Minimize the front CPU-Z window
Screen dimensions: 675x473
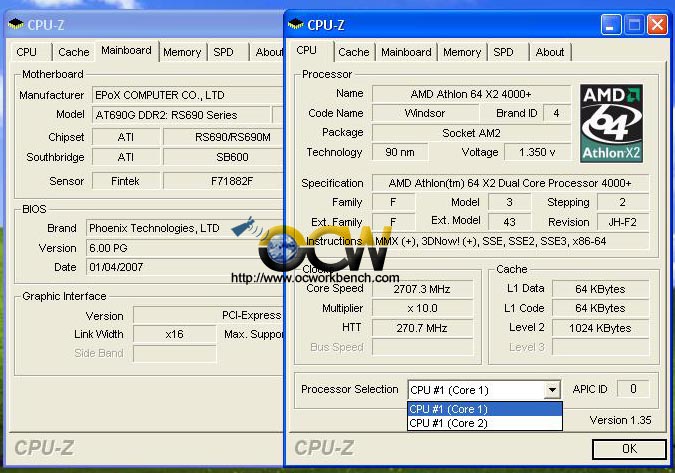(x=611, y=25)
